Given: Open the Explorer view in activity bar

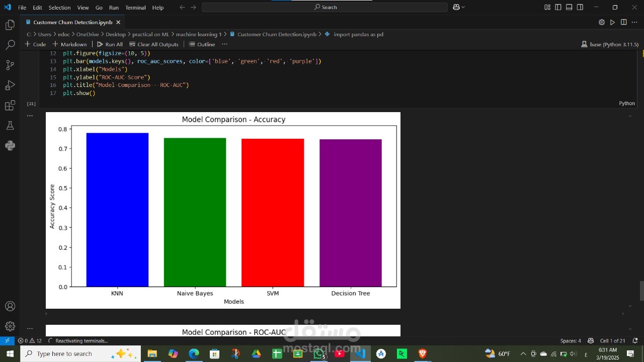Looking at the screenshot, I should click(x=10, y=25).
